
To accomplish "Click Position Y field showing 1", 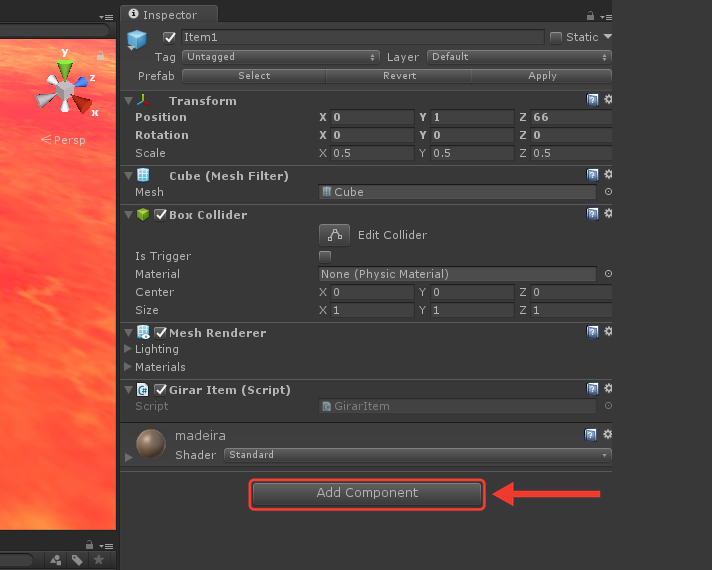I will point(472,117).
